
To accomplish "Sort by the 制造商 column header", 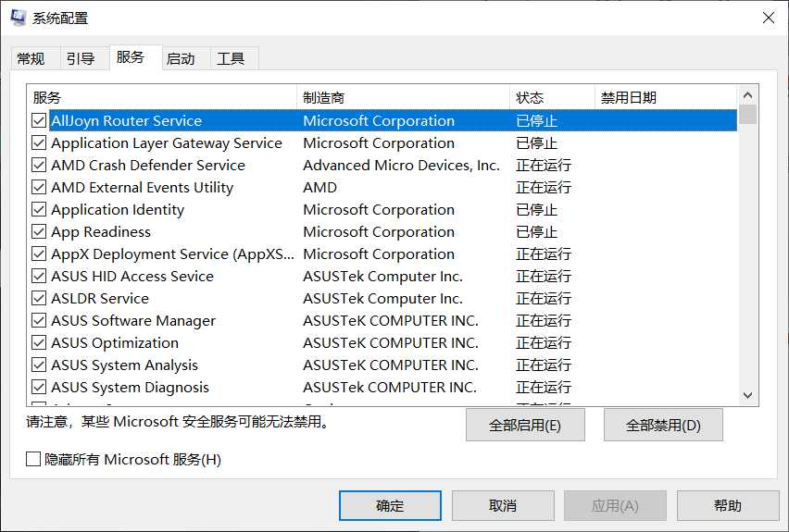I will [x=403, y=97].
